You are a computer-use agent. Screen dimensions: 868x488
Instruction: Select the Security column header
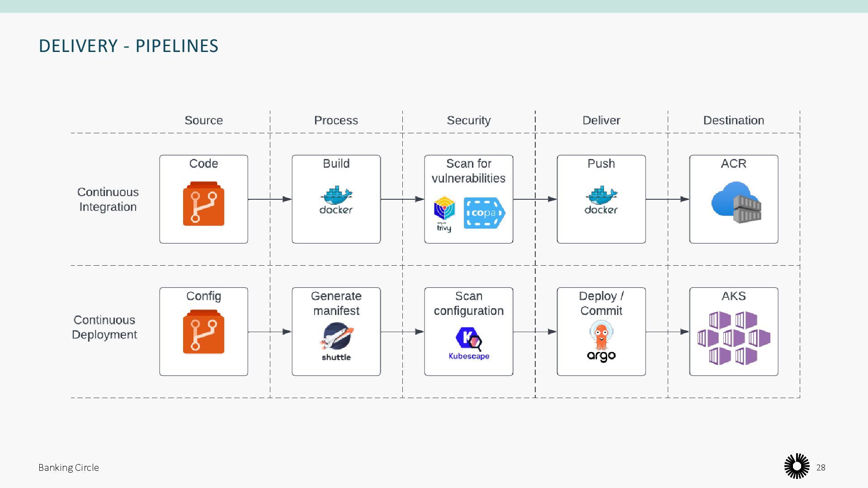pyautogui.click(x=469, y=120)
